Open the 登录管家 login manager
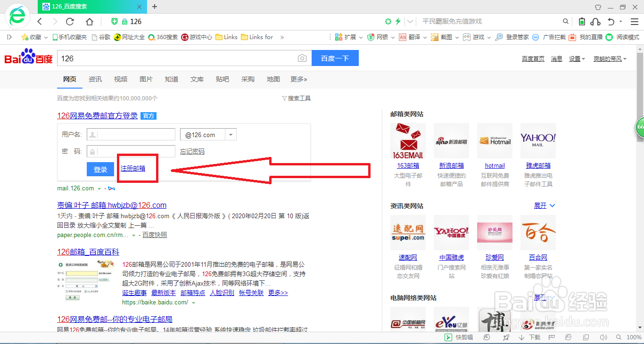The image size is (644, 344). pos(512,37)
